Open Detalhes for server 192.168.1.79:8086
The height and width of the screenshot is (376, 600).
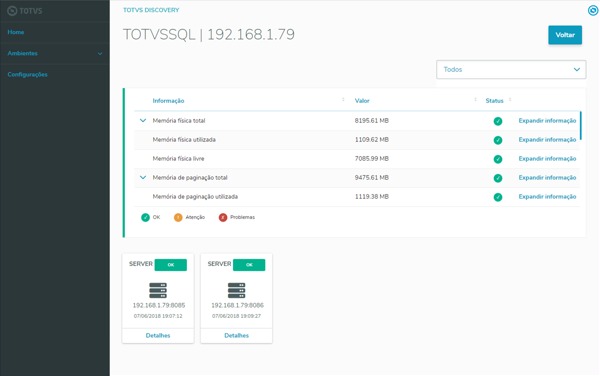pyautogui.click(x=236, y=335)
